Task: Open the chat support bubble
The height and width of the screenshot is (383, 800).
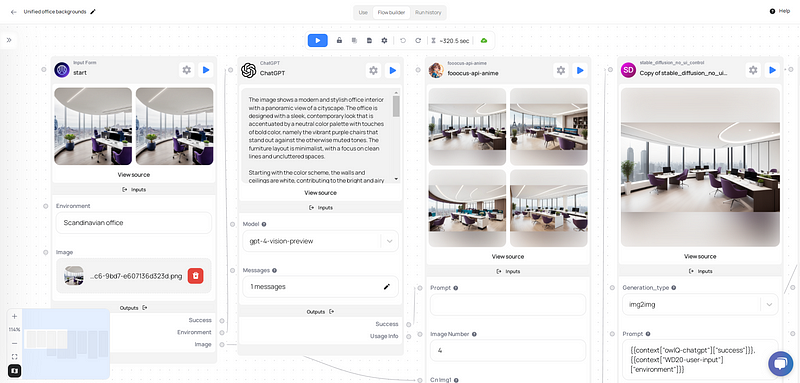Action: coord(781,364)
